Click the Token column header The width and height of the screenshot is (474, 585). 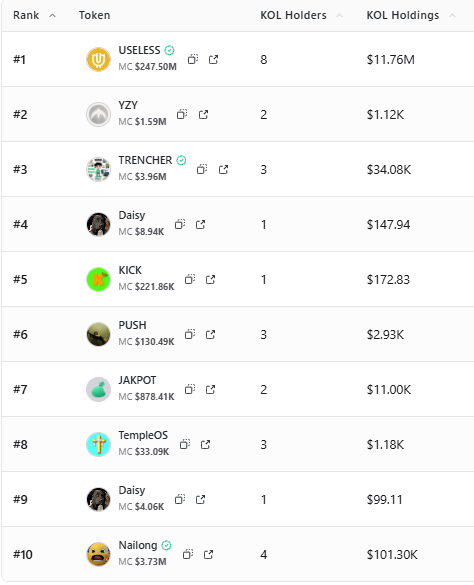[x=94, y=15]
